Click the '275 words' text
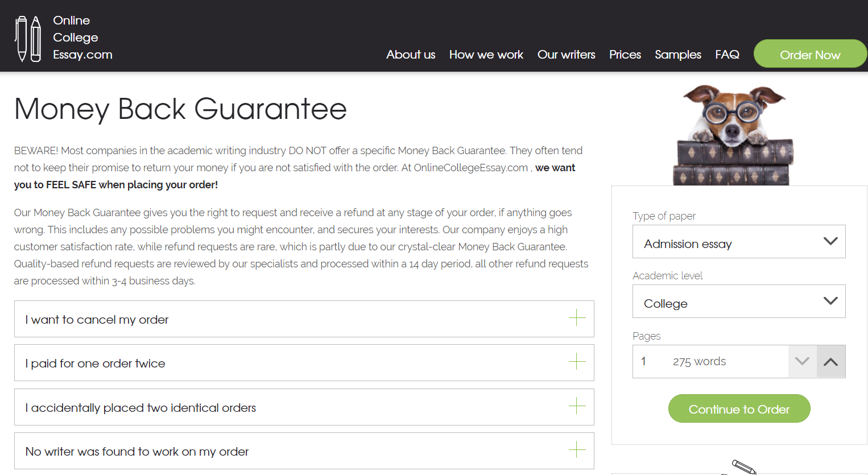 pos(699,361)
